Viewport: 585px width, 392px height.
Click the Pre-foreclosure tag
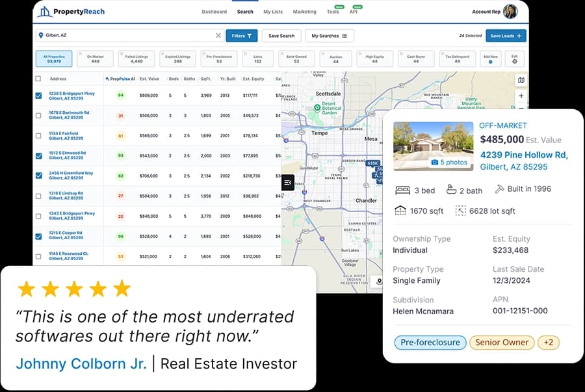pyautogui.click(x=430, y=343)
